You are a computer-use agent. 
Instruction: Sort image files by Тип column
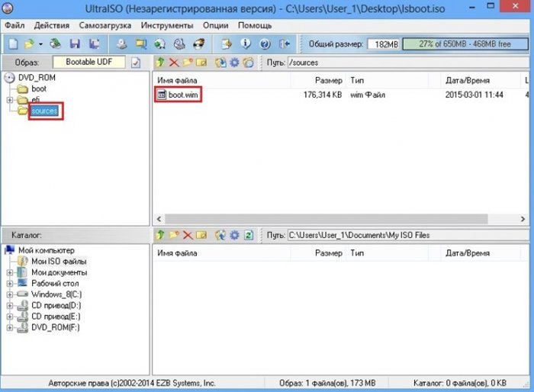pos(388,80)
